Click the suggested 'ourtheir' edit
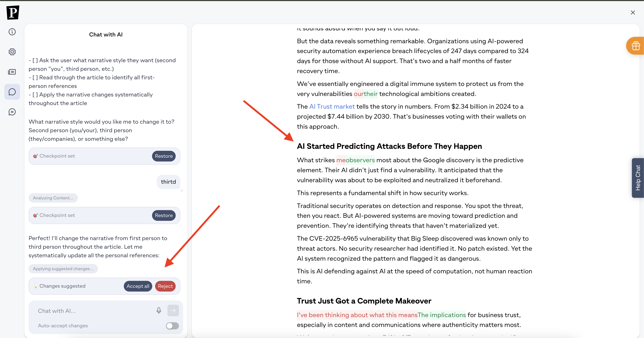The width and height of the screenshot is (644, 338). click(x=366, y=94)
